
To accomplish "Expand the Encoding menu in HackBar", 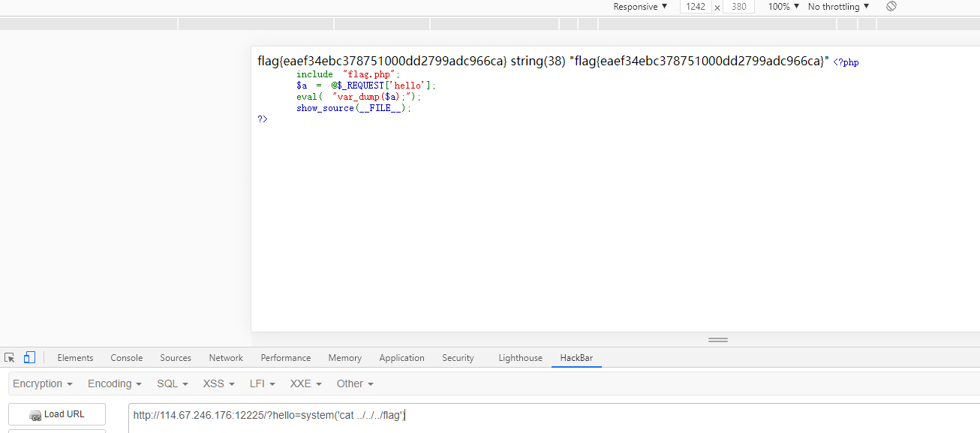I will click(x=115, y=383).
